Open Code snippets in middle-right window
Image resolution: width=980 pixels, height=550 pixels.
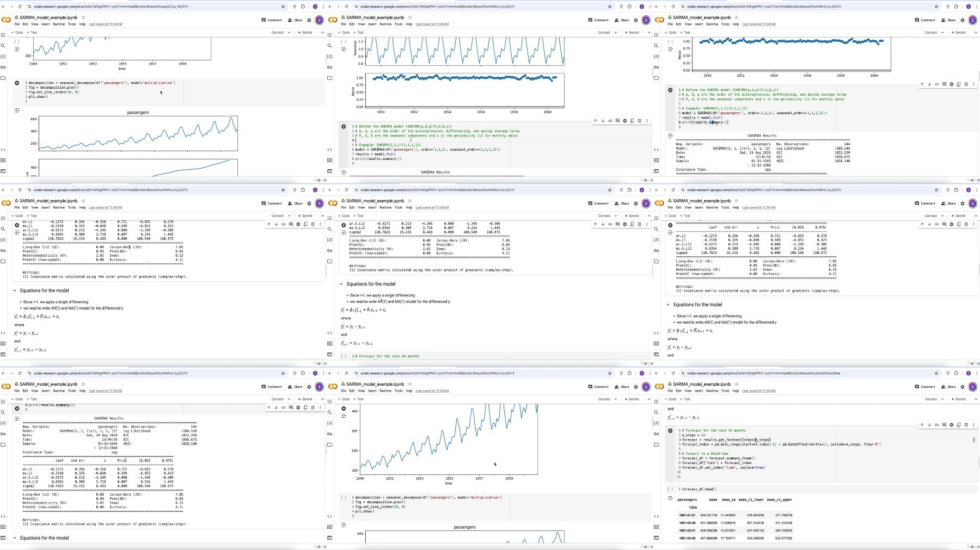[656, 333]
